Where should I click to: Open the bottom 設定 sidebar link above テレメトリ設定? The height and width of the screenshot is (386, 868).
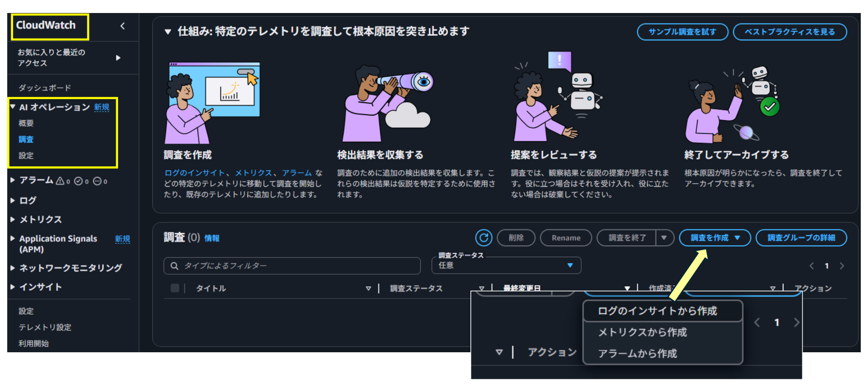(x=26, y=311)
